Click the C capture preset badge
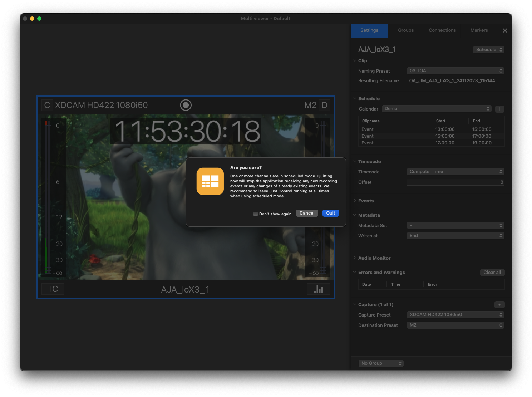The height and width of the screenshot is (397, 532). [47, 105]
